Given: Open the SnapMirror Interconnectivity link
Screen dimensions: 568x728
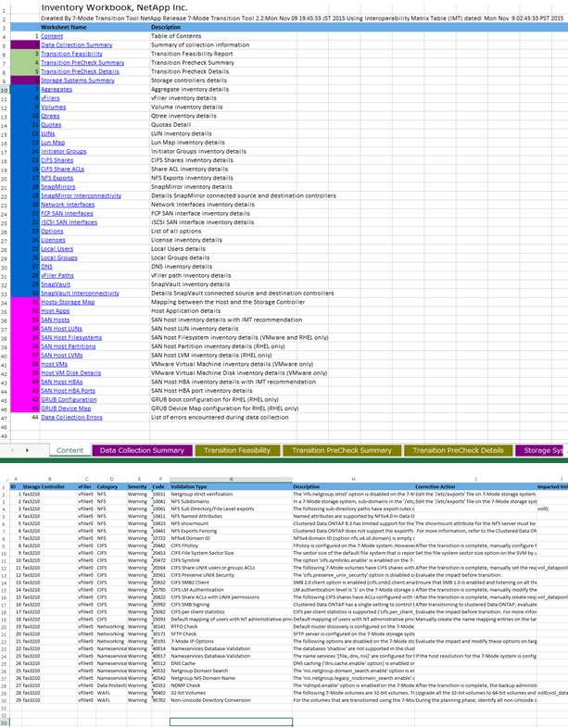Looking at the screenshot, I should 81,195.
